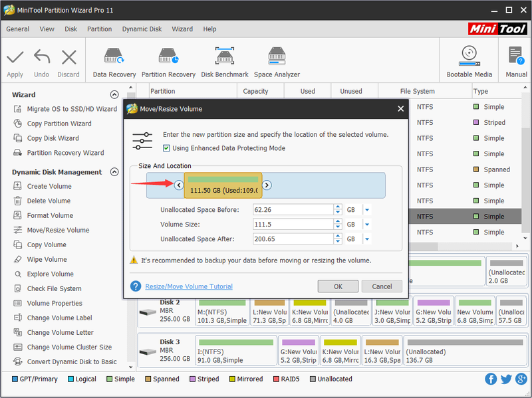The height and width of the screenshot is (398, 532).
Task: Open unit dropdown for Volume Size
Action: pyautogui.click(x=367, y=225)
